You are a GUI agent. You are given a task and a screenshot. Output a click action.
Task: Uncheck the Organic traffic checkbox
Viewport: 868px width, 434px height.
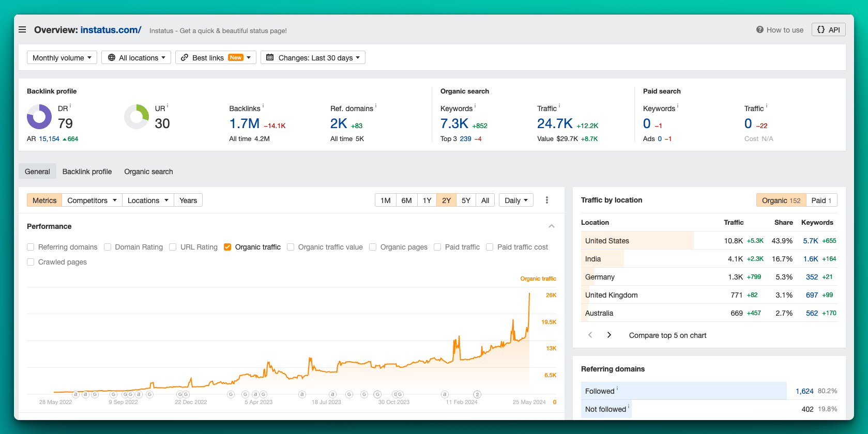pos(227,247)
